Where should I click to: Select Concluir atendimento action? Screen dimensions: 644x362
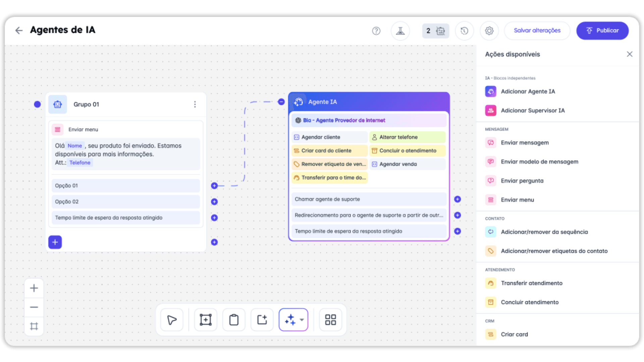click(x=522, y=302)
